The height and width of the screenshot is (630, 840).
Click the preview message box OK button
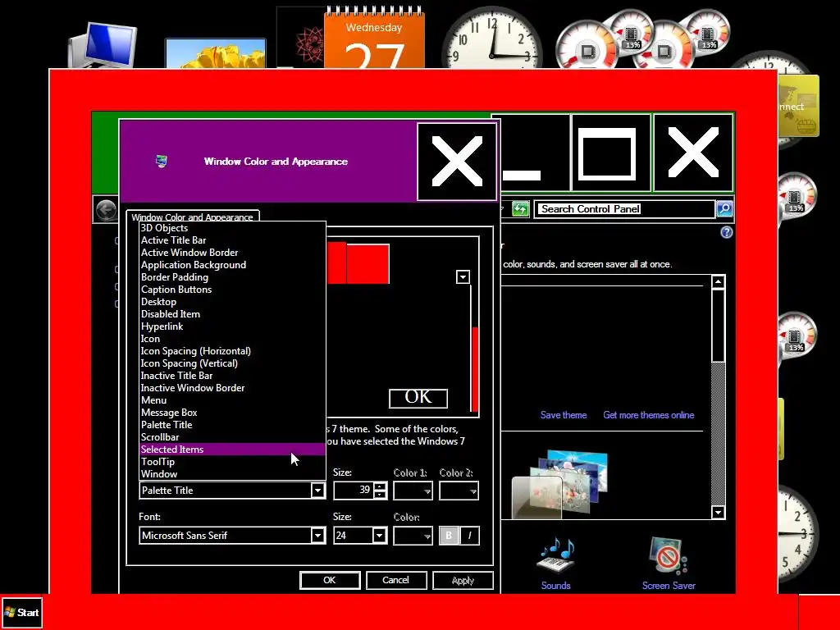[x=418, y=398]
